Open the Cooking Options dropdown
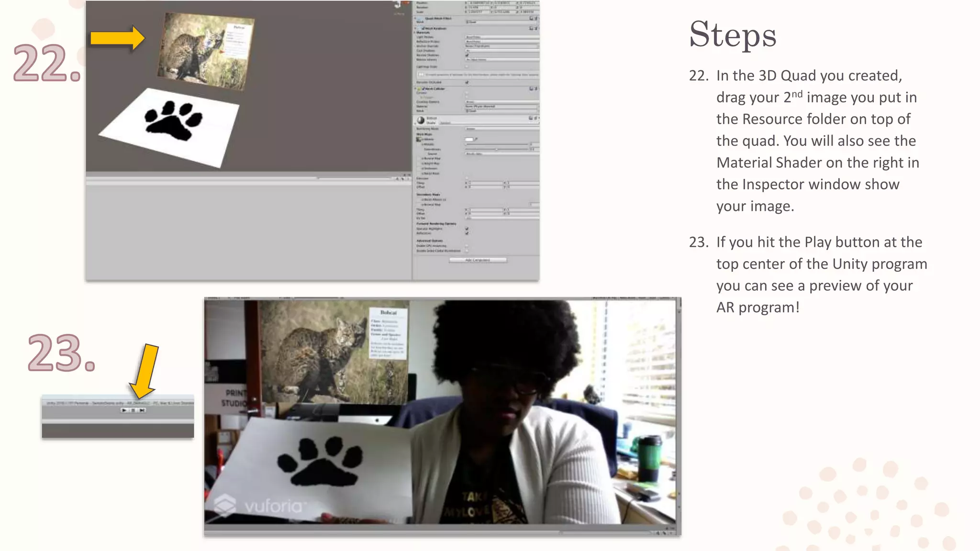980x551 pixels. (502, 102)
